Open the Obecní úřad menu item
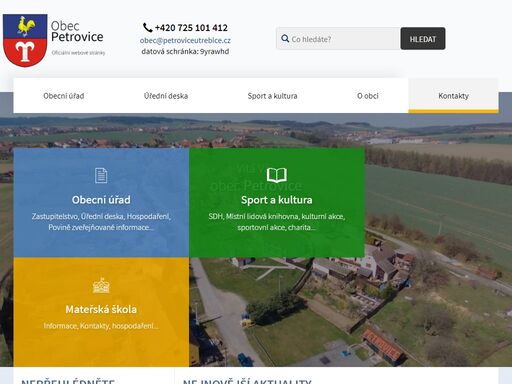 click(64, 96)
